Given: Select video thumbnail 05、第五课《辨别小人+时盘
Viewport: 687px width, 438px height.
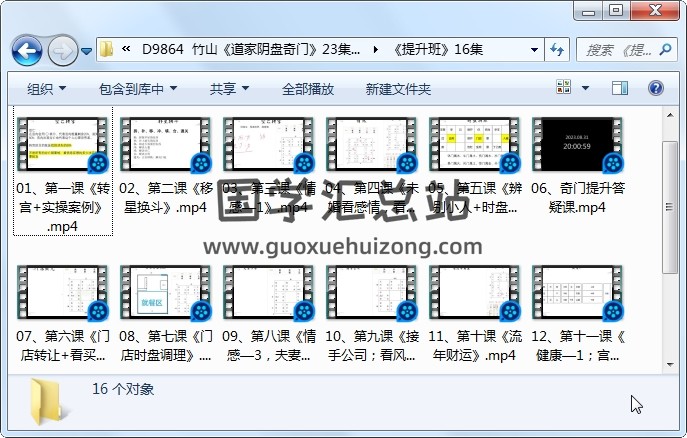Looking at the screenshot, I should pos(474,144).
